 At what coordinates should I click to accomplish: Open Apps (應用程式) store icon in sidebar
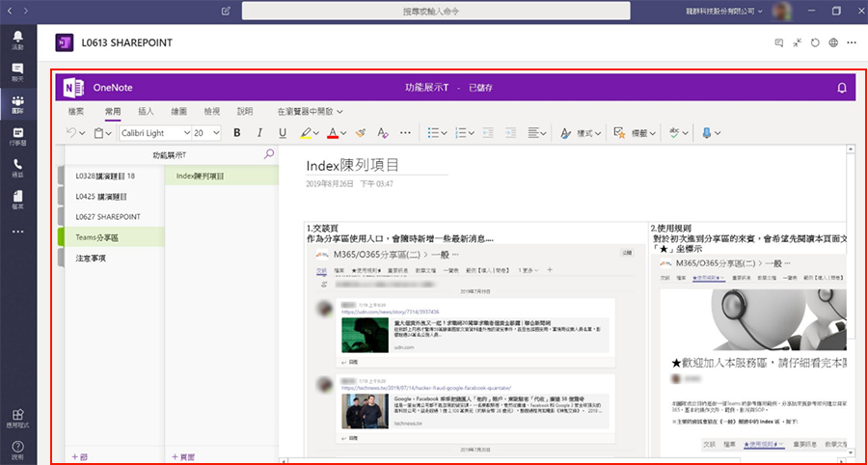17,419
